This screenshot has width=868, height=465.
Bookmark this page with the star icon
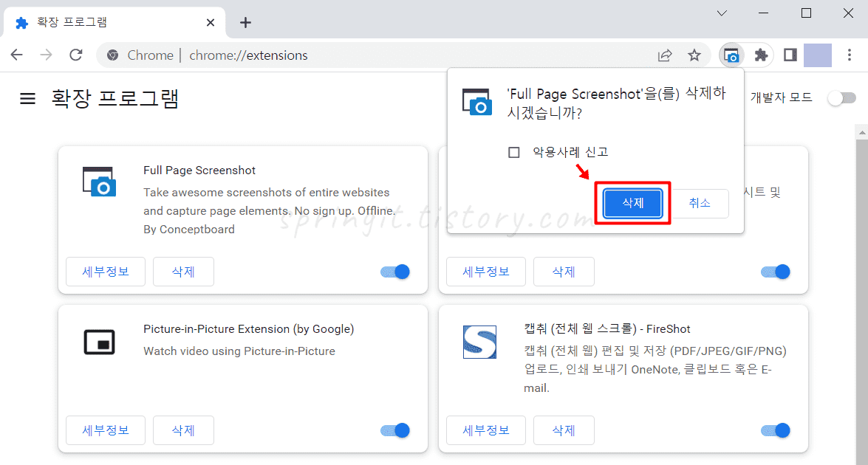694,55
